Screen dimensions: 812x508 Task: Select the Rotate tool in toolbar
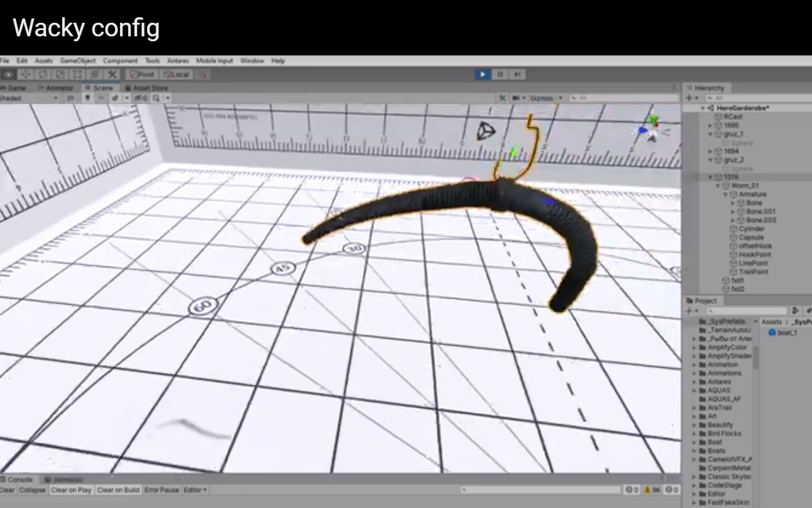(x=43, y=75)
